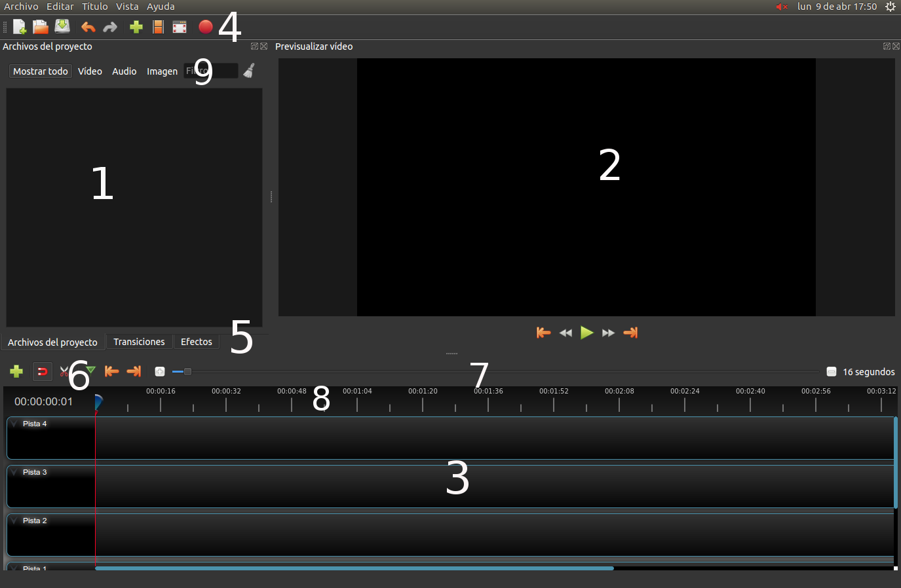Click the timeline zoom slider handle

tap(187, 372)
